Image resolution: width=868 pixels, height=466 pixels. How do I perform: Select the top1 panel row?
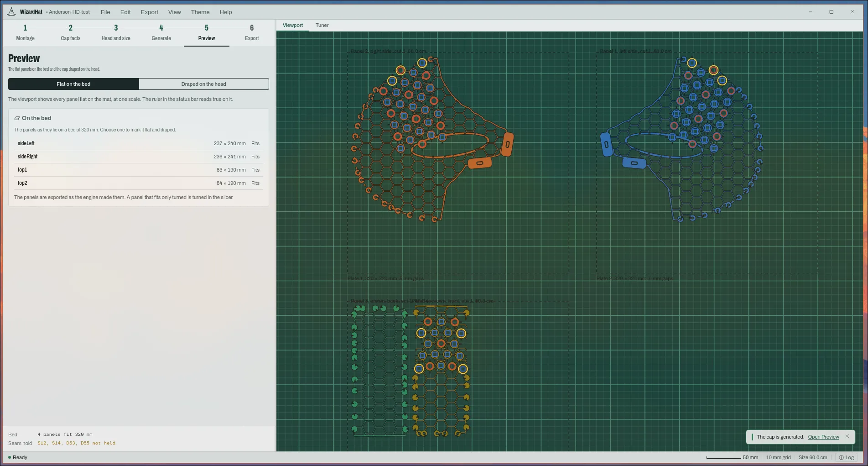[x=138, y=170]
